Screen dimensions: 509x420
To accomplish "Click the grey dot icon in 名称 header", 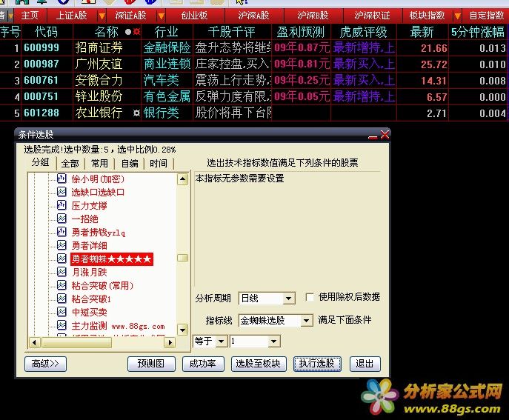I will (x=128, y=32).
